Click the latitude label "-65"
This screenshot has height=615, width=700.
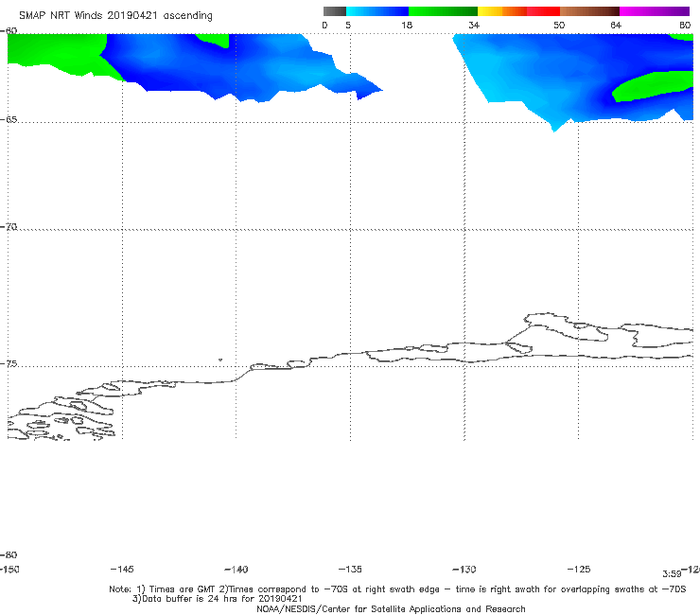[9, 119]
